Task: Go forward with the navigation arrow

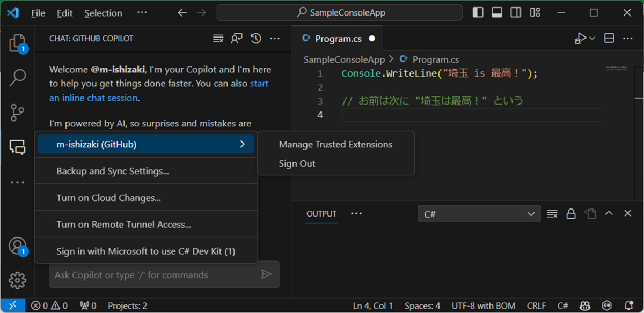Action: [x=201, y=12]
